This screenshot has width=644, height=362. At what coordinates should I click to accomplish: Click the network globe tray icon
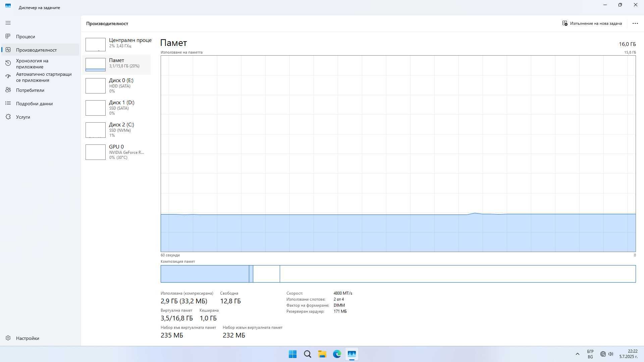pos(603,354)
